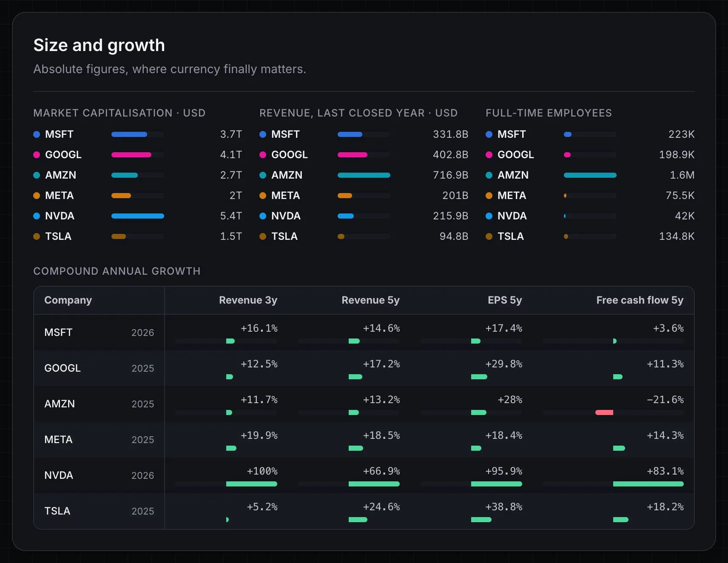Click MSFT Revenue 3y value +16.1%

(259, 328)
